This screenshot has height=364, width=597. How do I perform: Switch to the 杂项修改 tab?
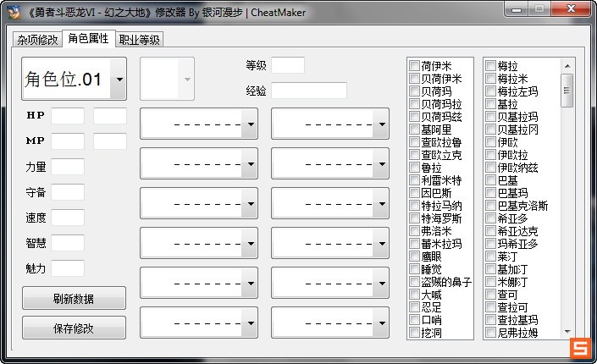point(37,40)
